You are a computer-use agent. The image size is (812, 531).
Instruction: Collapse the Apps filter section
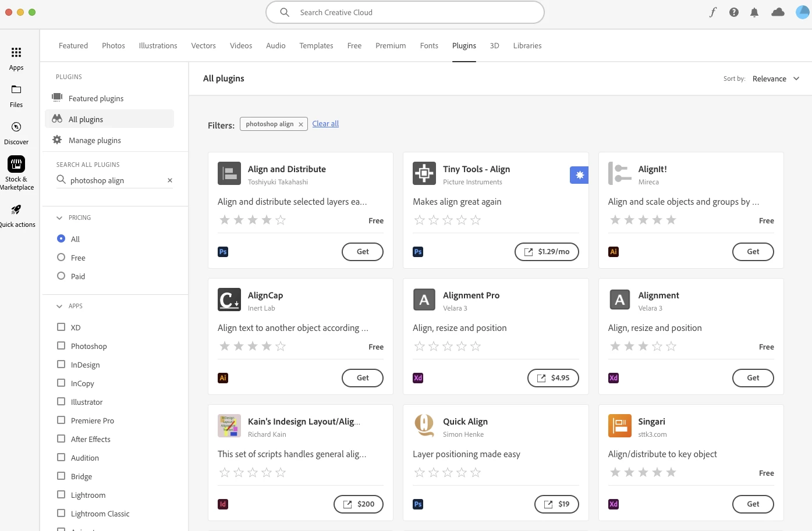pyautogui.click(x=59, y=306)
